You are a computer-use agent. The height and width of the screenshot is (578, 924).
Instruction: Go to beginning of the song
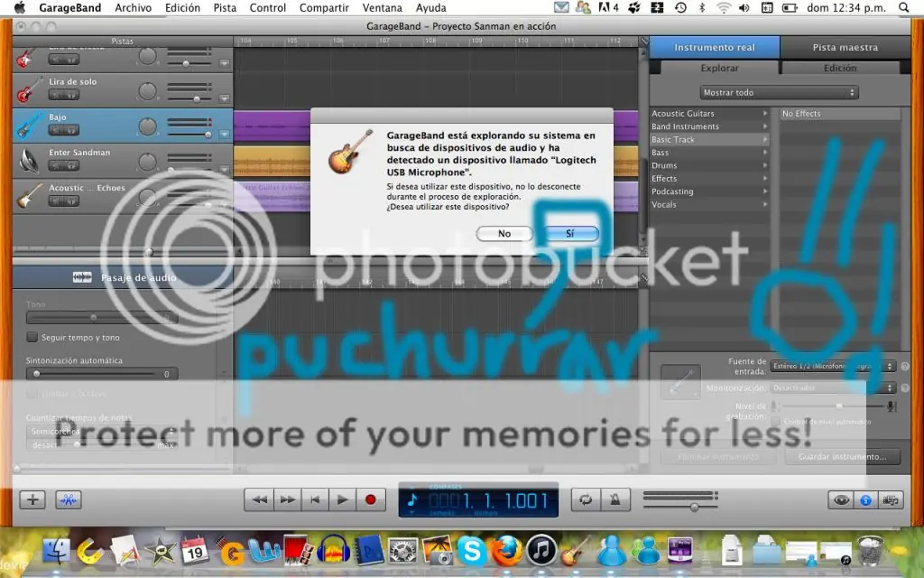tap(315, 499)
